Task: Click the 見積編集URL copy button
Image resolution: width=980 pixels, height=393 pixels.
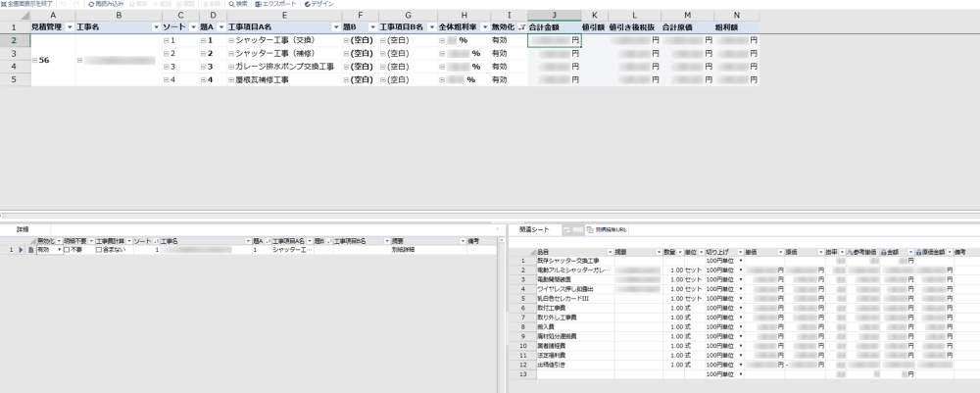Action: click(607, 230)
